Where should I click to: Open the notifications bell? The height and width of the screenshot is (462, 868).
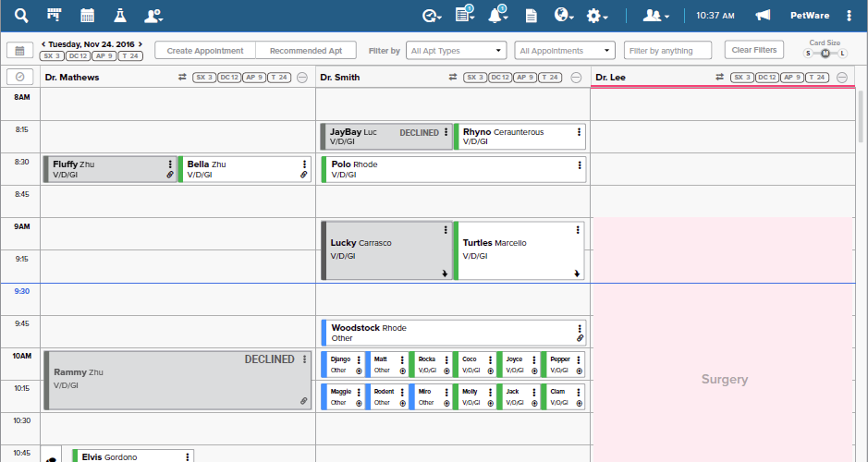pyautogui.click(x=495, y=16)
